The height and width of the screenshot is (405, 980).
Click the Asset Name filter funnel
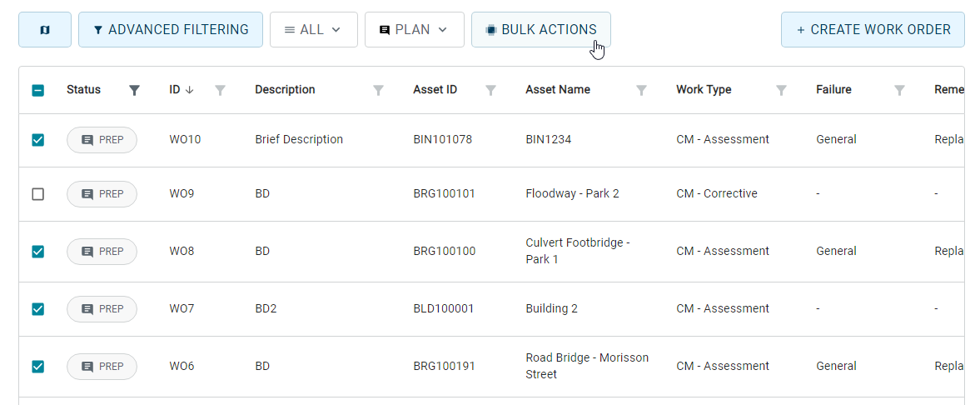pyautogui.click(x=641, y=90)
